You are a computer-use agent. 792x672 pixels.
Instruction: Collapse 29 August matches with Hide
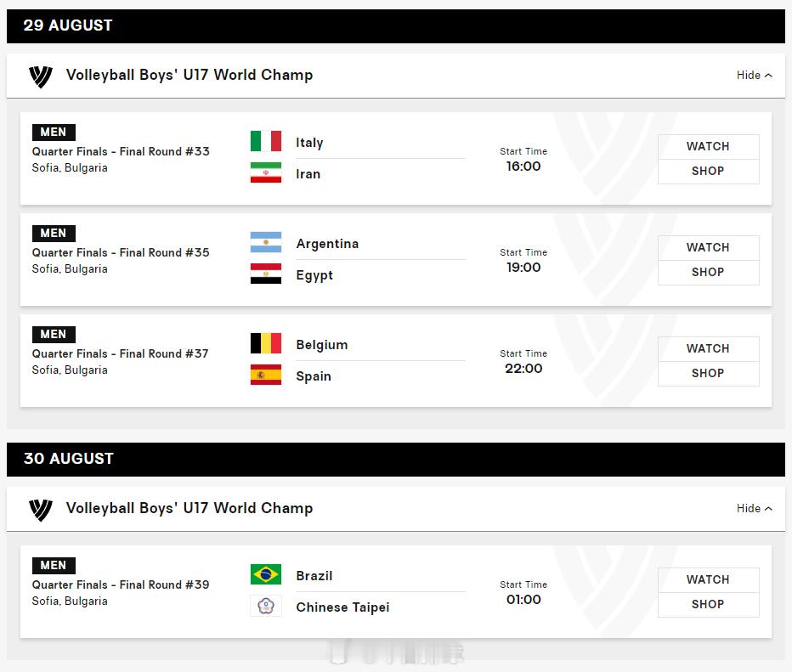pyautogui.click(x=754, y=76)
